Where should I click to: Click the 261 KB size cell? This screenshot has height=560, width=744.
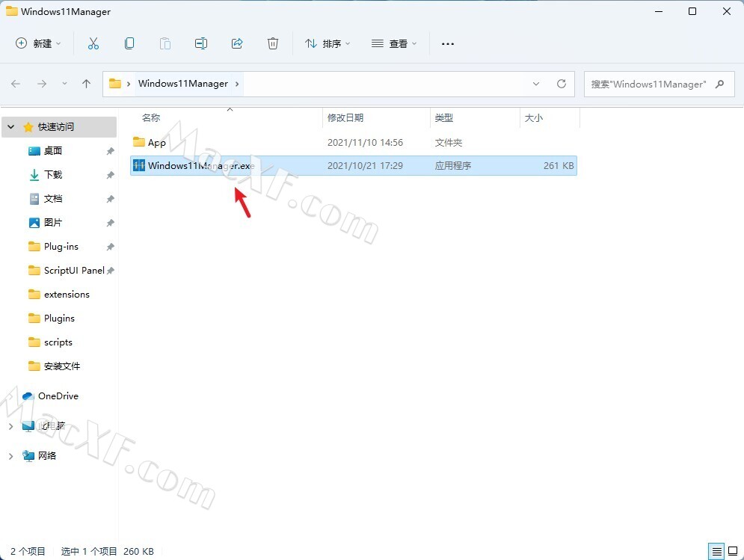559,166
